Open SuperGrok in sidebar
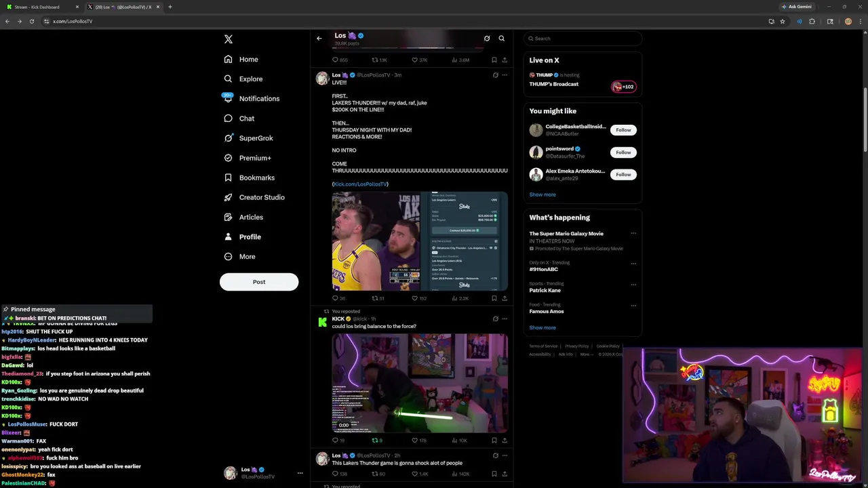The width and height of the screenshot is (868, 488). coord(248,138)
